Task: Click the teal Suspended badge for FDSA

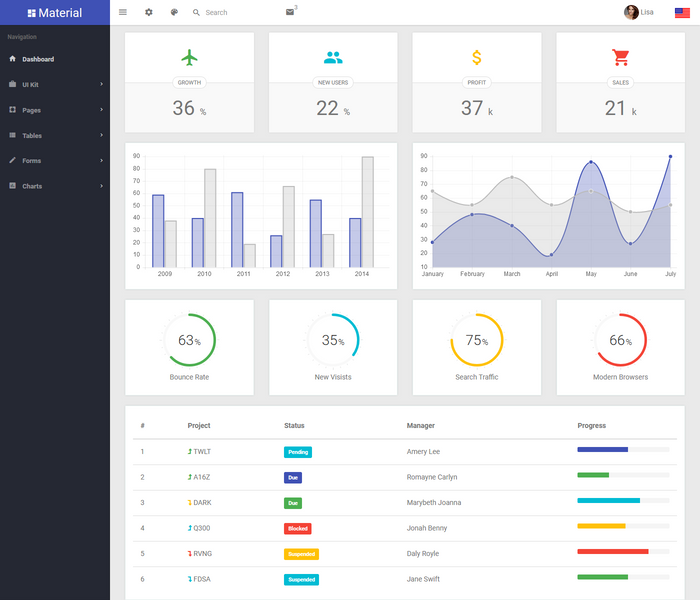Action: [301, 579]
